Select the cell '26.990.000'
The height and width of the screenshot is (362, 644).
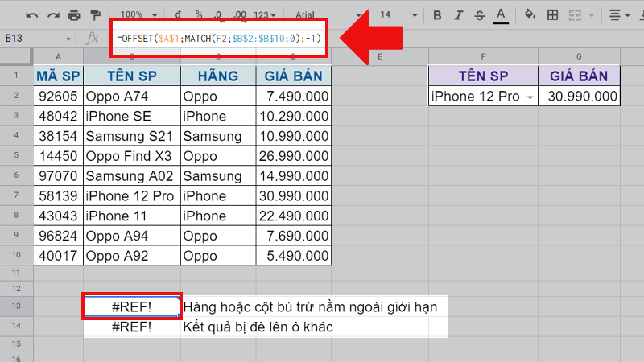[294, 156]
